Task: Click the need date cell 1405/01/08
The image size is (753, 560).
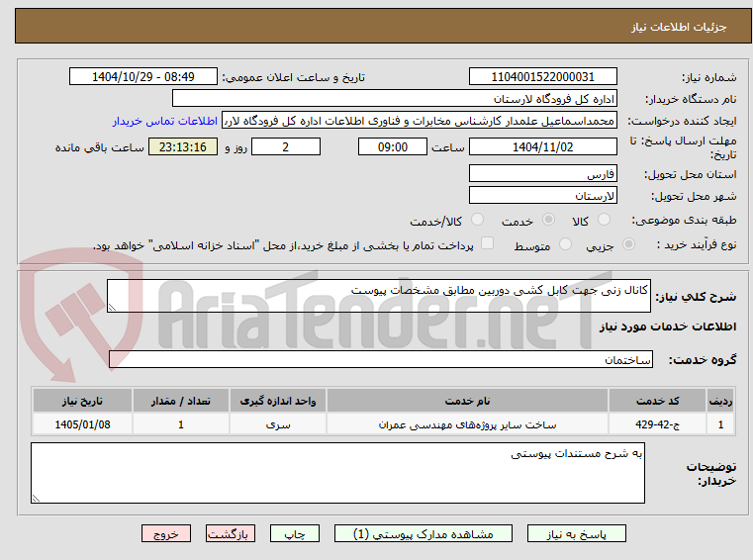Action: point(82,424)
